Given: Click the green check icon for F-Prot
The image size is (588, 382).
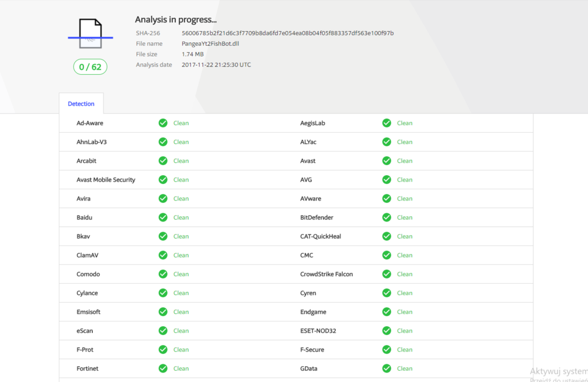Looking at the screenshot, I should 163,350.
